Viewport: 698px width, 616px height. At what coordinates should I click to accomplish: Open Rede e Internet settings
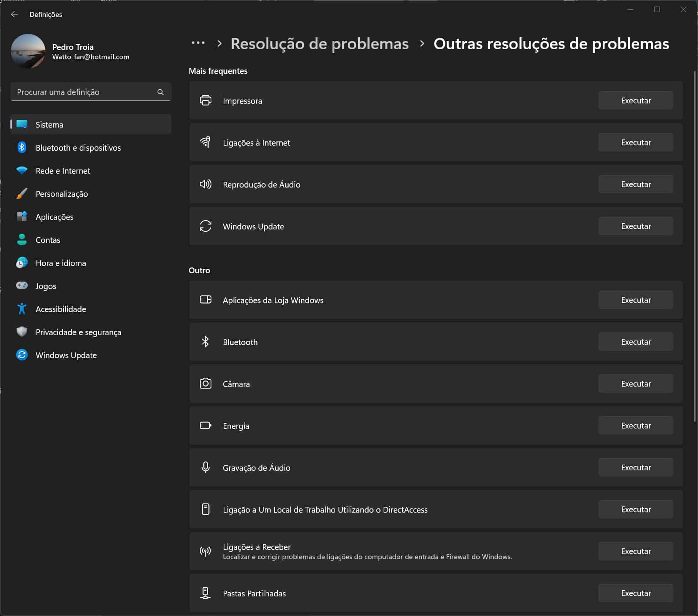click(63, 171)
